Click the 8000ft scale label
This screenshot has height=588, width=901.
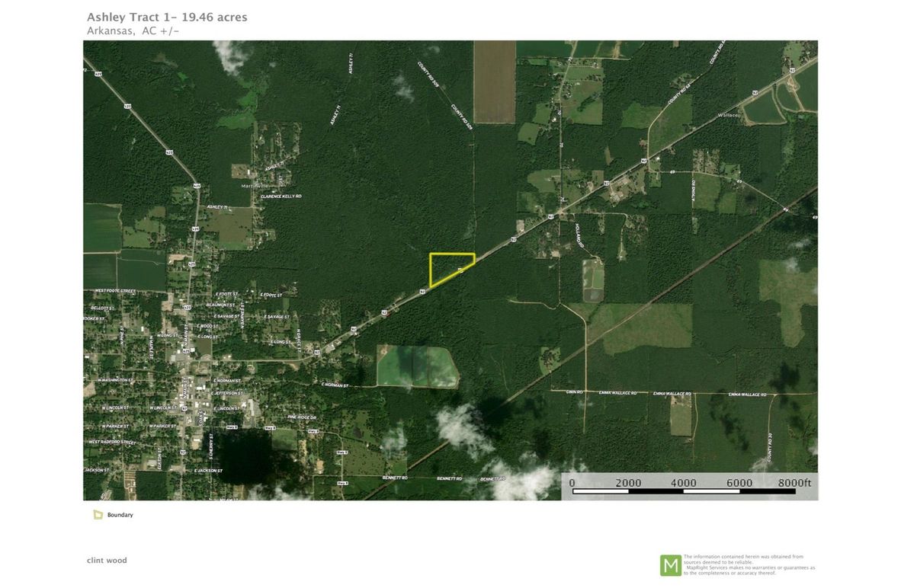point(796,482)
